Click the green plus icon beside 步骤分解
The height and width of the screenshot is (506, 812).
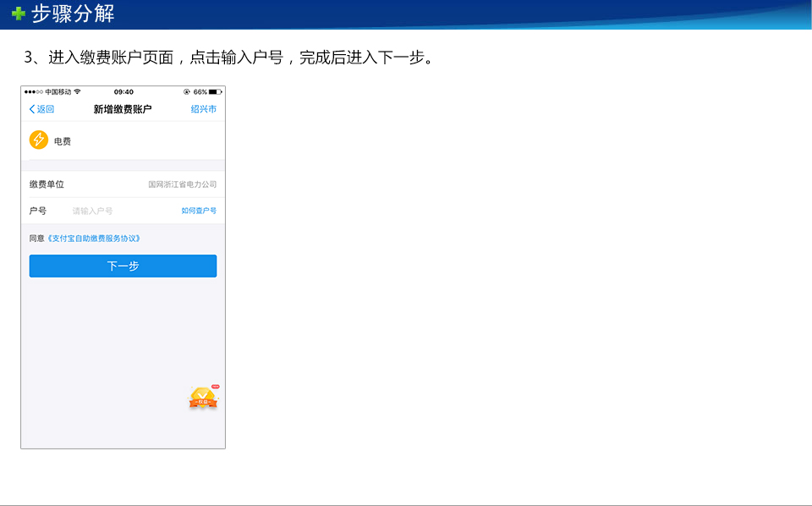coord(19,14)
